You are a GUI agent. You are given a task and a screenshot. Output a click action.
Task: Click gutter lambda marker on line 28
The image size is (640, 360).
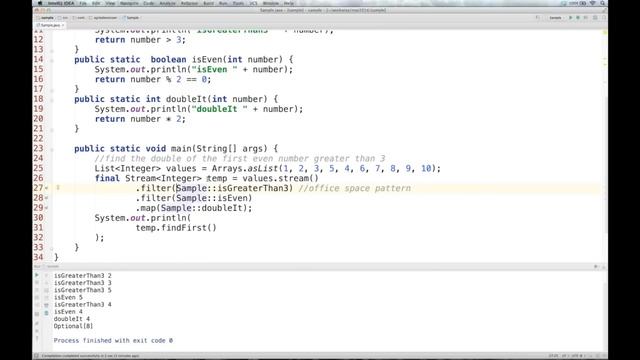click(x=47, y=198)
